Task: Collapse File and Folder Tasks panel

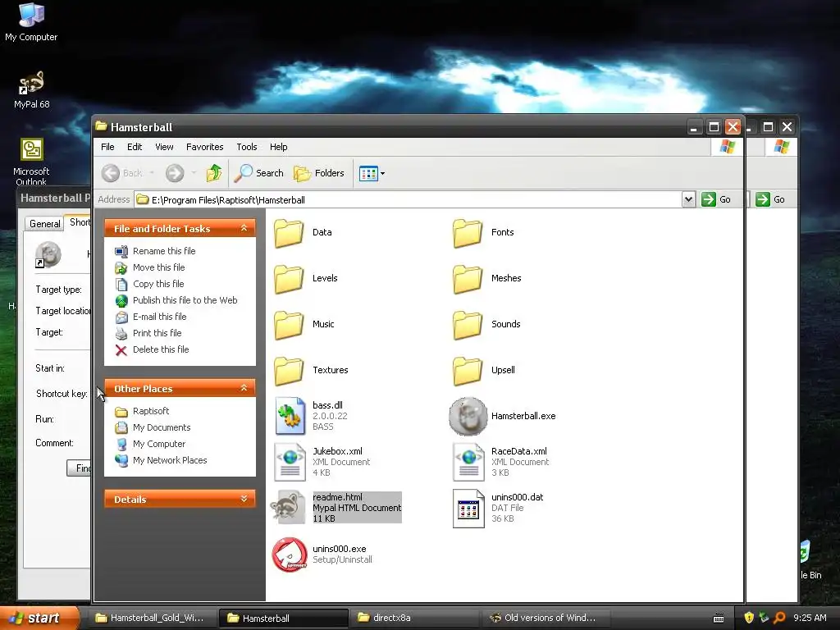Action: pos(244,228)
